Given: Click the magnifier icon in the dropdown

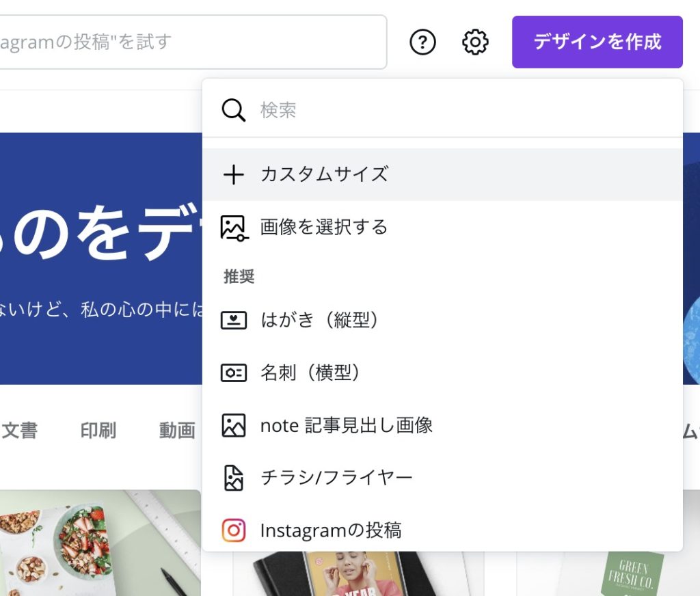Looking at the screenshot, I should 233,109.
